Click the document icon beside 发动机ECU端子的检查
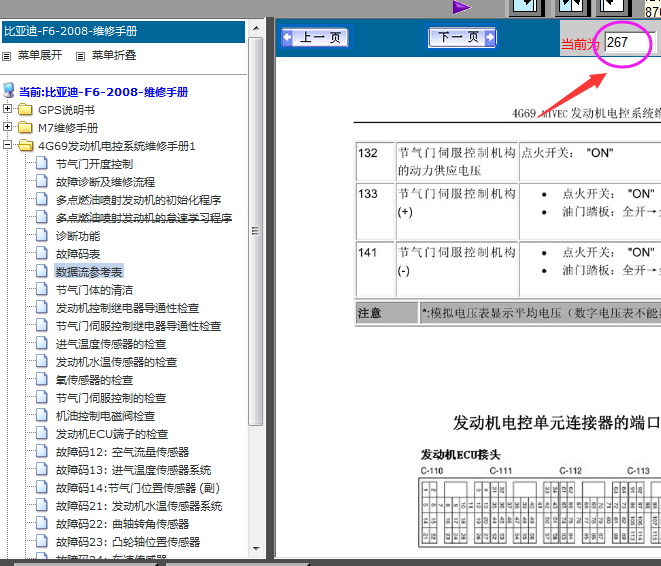 [x=41, y=433]
